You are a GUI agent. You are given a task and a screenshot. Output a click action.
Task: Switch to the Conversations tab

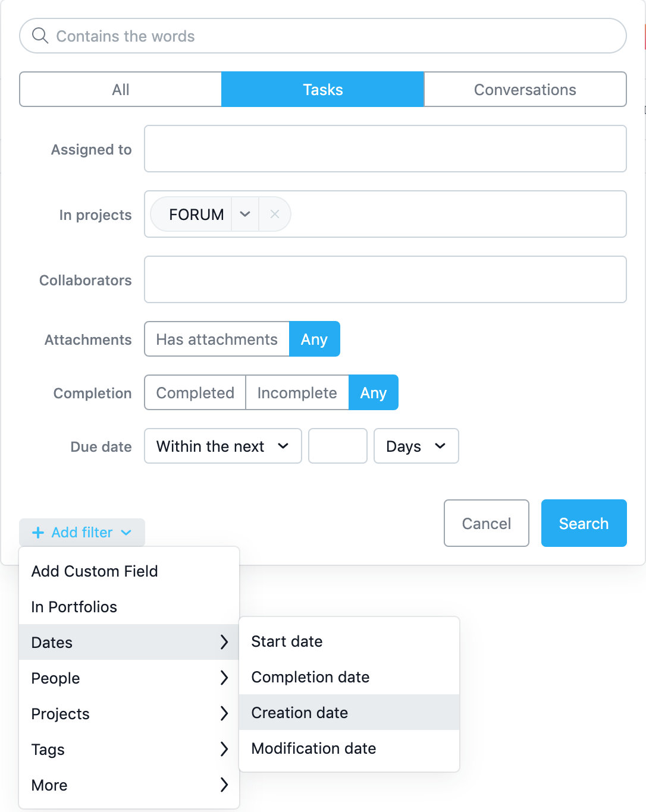525,89
